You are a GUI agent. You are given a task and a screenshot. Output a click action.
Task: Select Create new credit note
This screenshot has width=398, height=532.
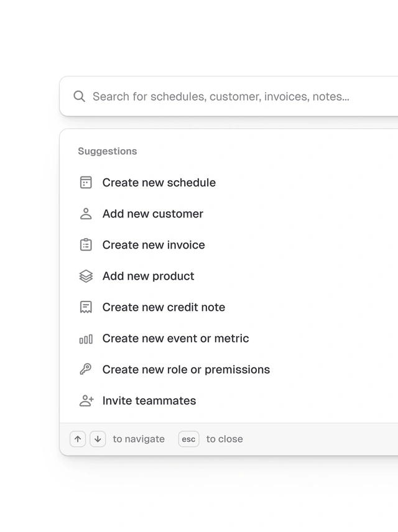coord(164,307)
